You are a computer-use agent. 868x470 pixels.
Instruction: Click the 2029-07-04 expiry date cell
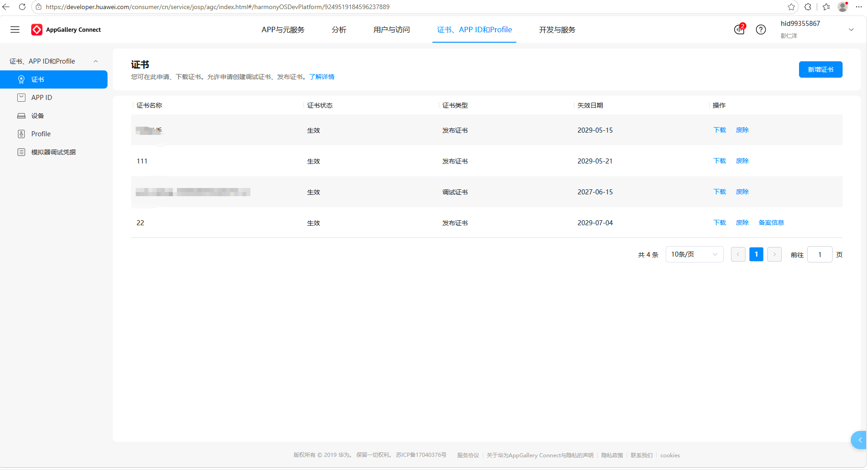pos(595,223)
